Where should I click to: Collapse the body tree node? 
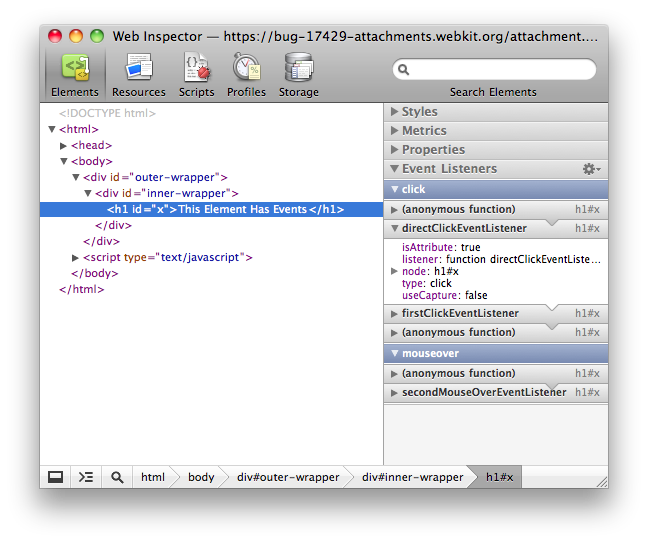[64, 161]
